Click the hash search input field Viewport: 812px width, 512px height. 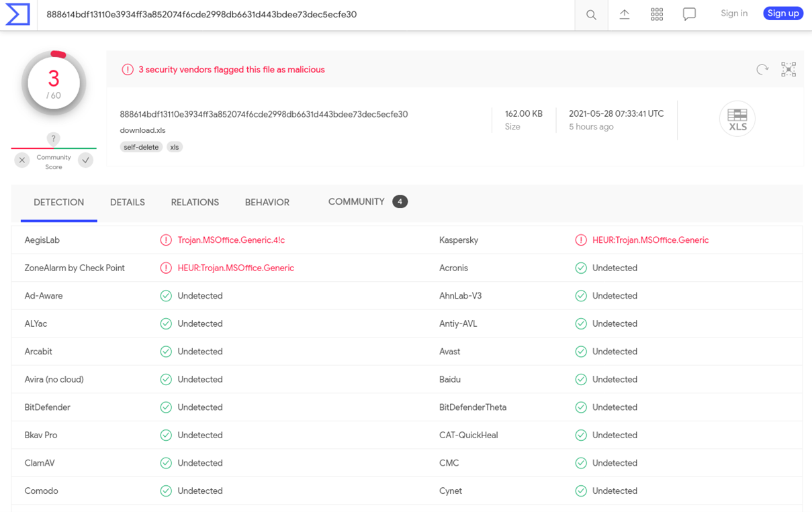(302, 15)
